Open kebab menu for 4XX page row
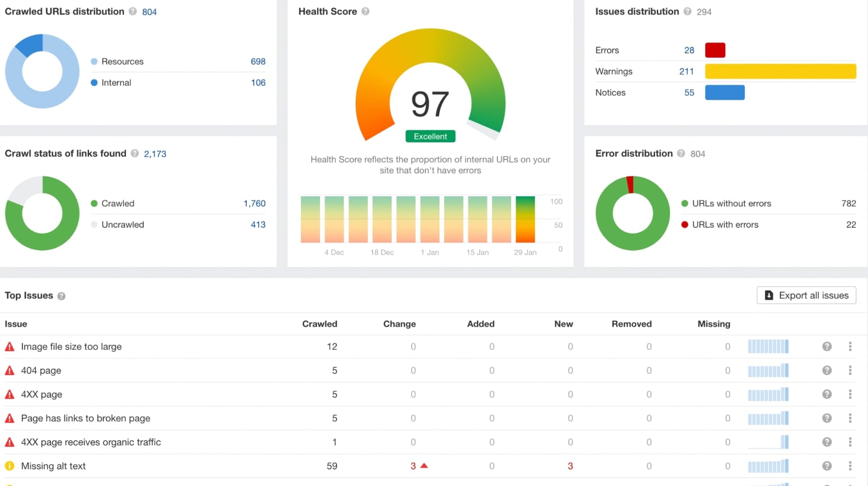This screenshot has height=486, width=868. click(x=850, y=394)
